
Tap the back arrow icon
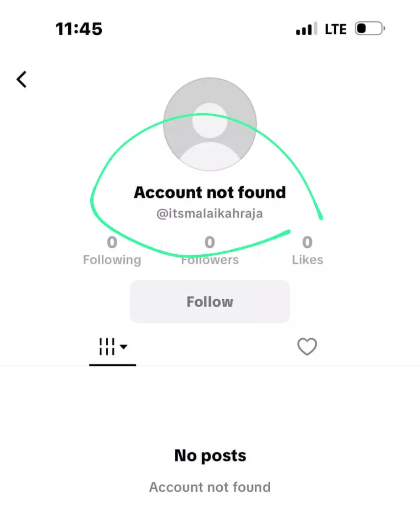[x=22, y=80]
